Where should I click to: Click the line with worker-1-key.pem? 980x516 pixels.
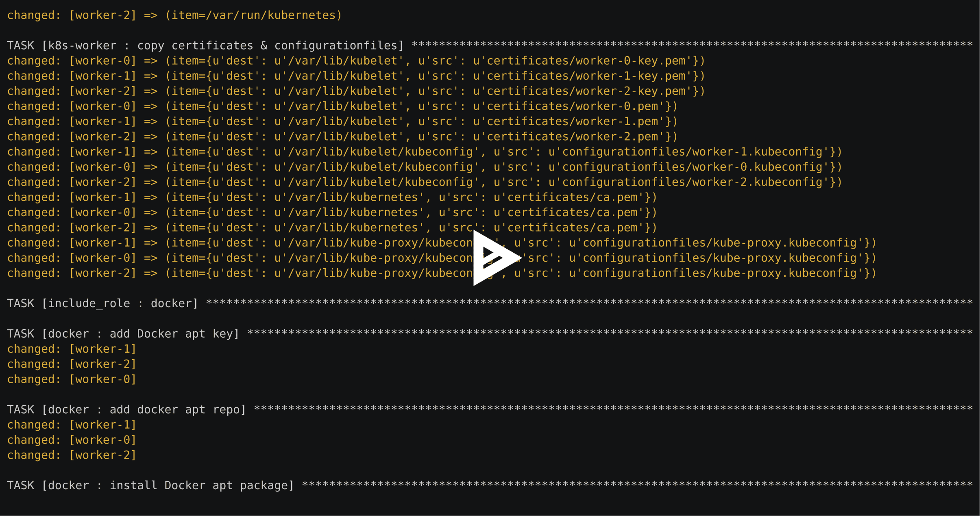coord(356,76)
